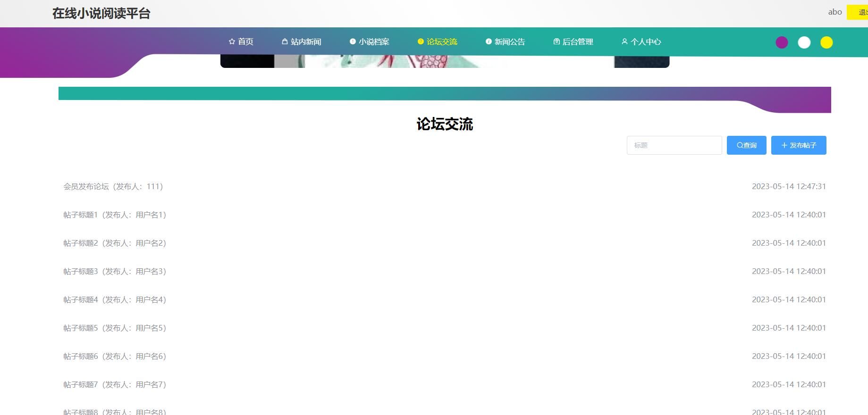Click the 发布帖子 button

pos(799,145)
